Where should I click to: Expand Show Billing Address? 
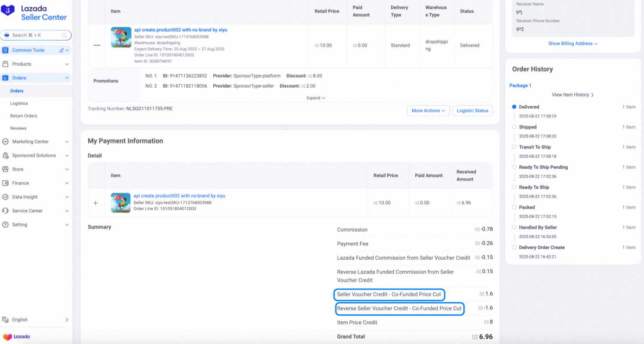tap(573, 43)
